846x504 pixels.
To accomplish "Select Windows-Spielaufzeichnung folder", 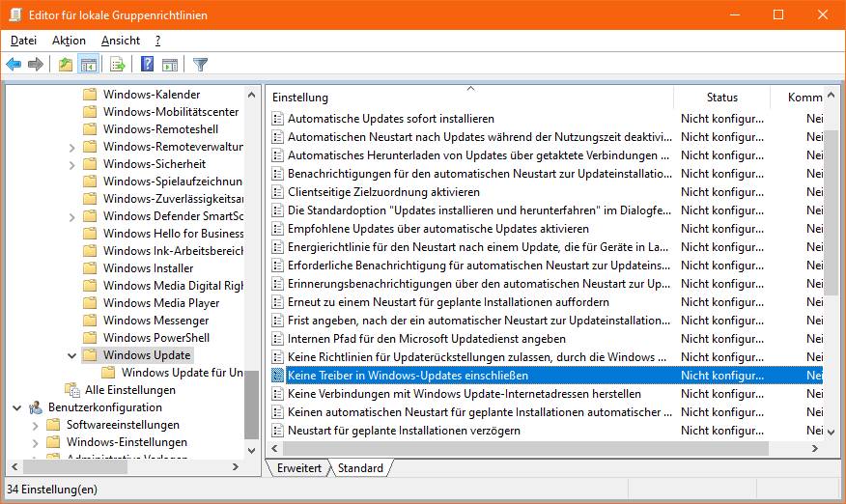I will [x=173, y=182].
